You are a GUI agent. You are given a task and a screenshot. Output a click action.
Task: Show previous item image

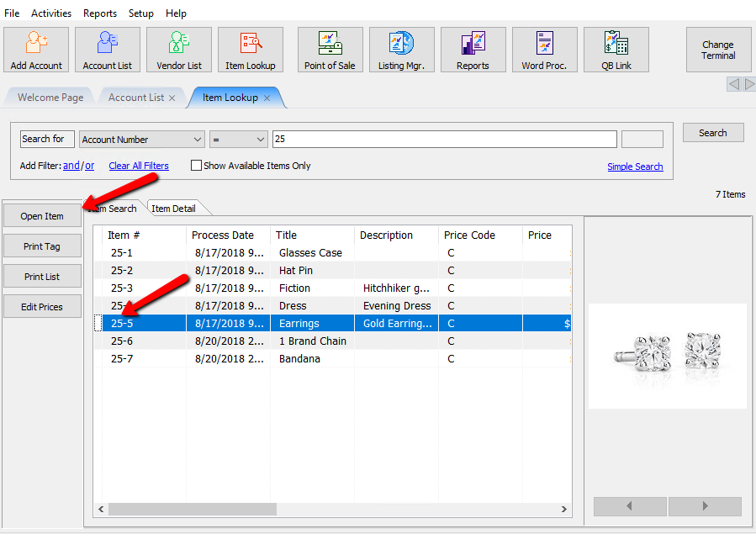[630, 506]
